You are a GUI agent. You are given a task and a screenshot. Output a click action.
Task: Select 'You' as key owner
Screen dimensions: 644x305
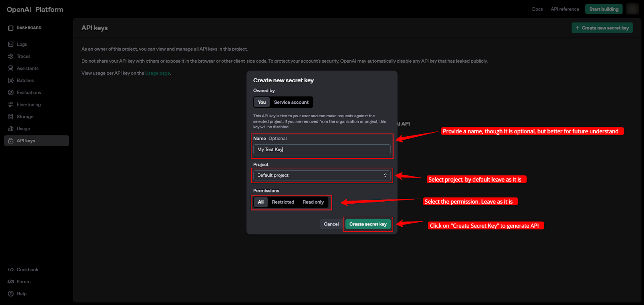[262, 102]
